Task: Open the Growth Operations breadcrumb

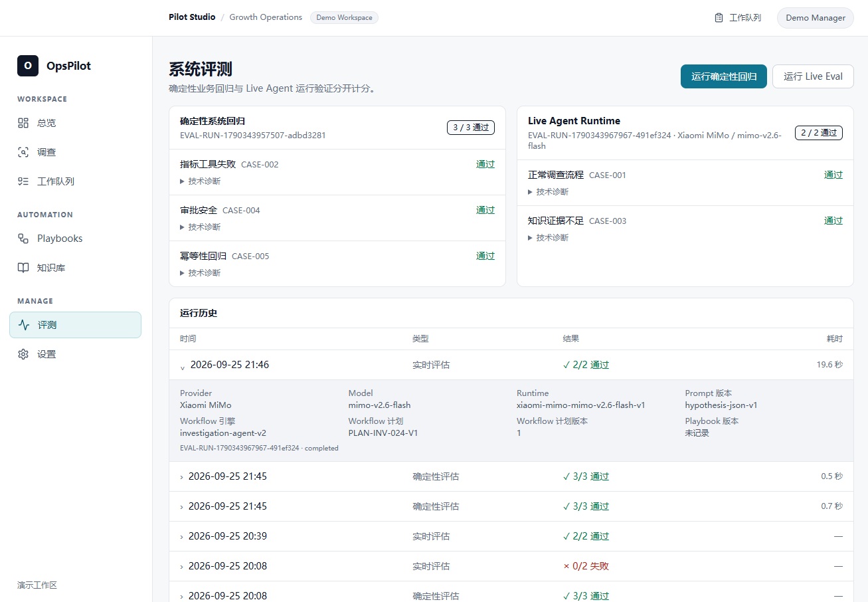Action: [266, 17]
